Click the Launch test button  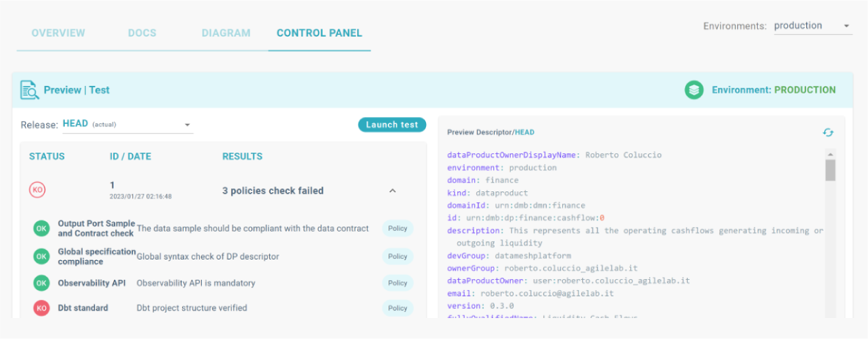[x=392, y=125]
